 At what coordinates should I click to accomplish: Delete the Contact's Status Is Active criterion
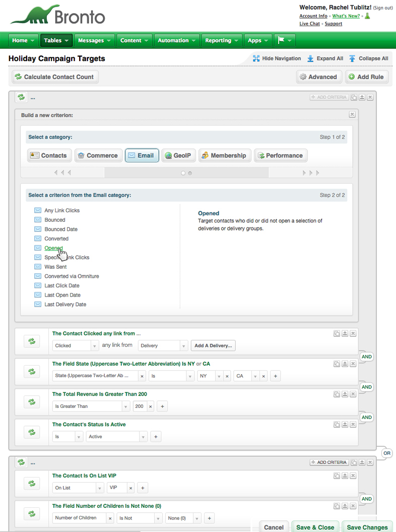(x=353, y=424)
